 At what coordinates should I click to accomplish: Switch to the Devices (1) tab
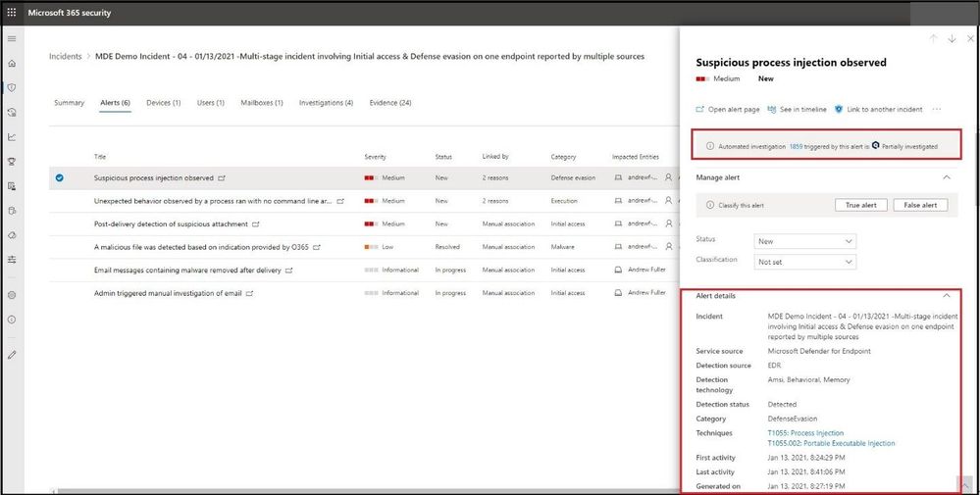pos(164,103)
